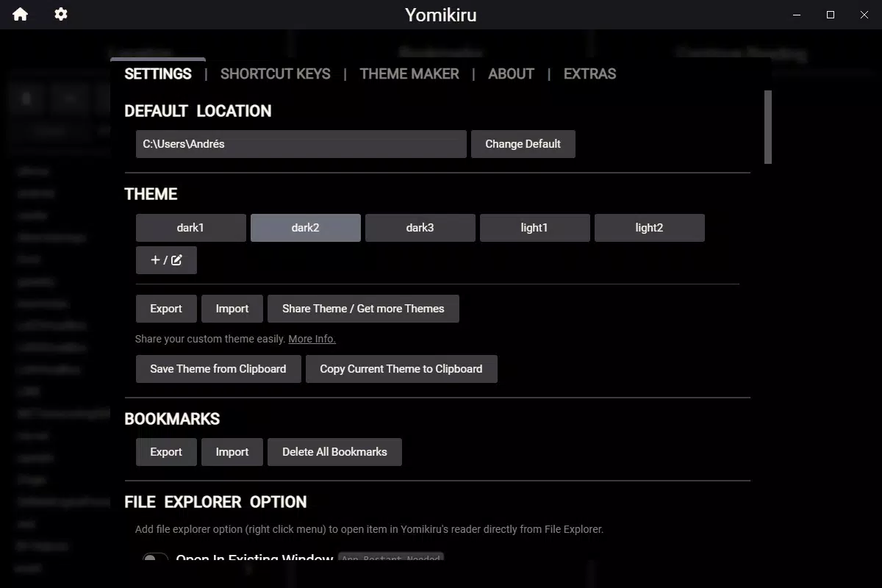882x588 pixels.
Task: Open the SHORTCUT KEYS tab
Action: pos(276,73)
